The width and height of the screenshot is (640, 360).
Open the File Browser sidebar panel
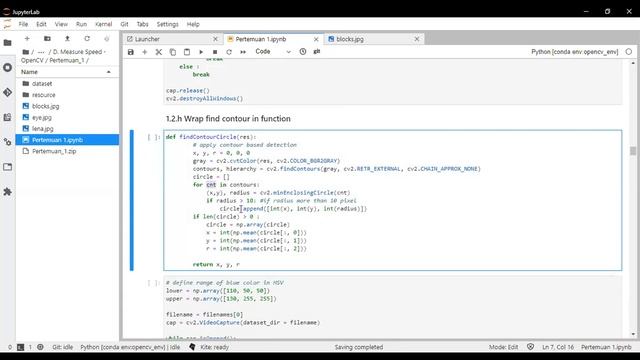click(7, 42)
